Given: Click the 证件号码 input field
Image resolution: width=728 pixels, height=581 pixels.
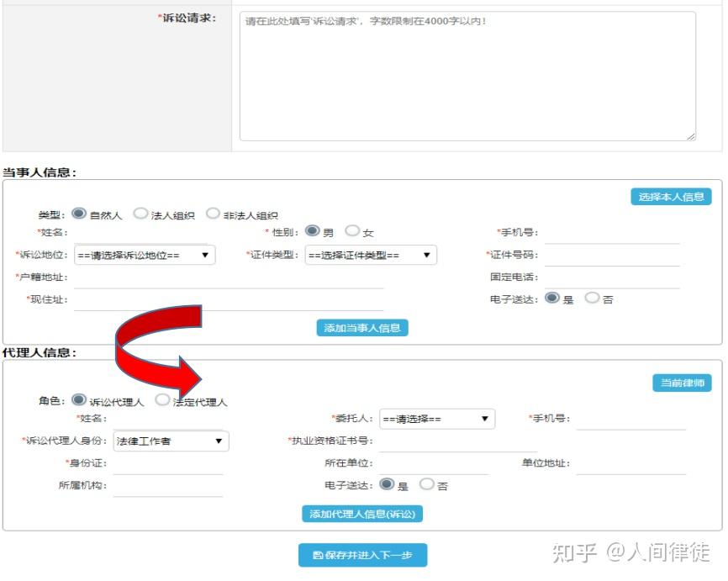Looking at the screenshot, I should (x=612, y=256).
